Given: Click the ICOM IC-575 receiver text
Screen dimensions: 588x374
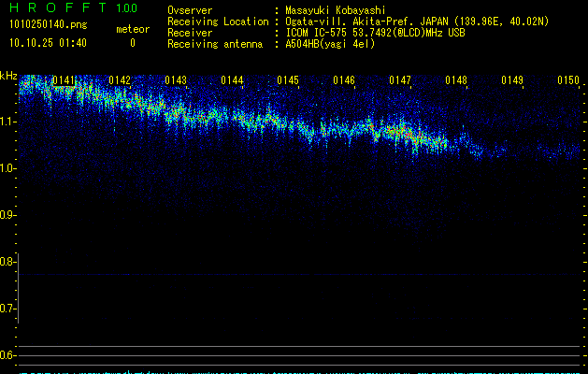Looking at the screenshot, I should tap(375, 33).
